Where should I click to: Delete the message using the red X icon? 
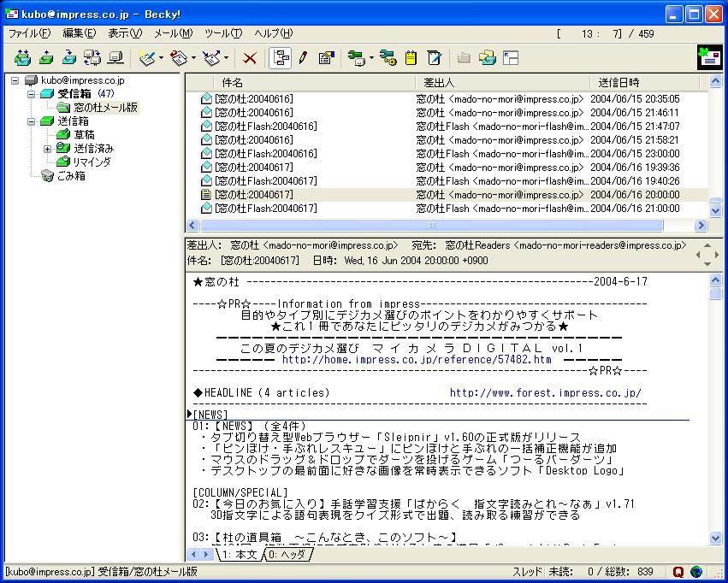tap(250, 58)
